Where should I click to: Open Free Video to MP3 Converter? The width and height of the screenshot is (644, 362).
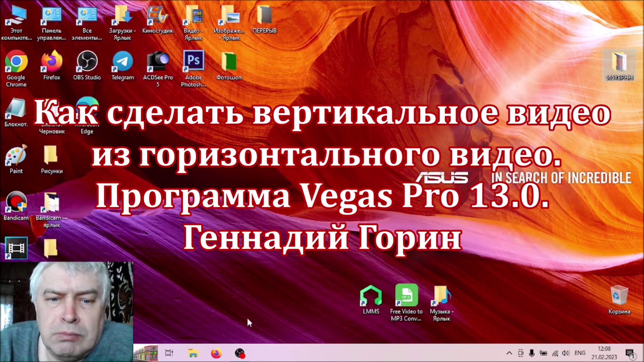point(406,296)
